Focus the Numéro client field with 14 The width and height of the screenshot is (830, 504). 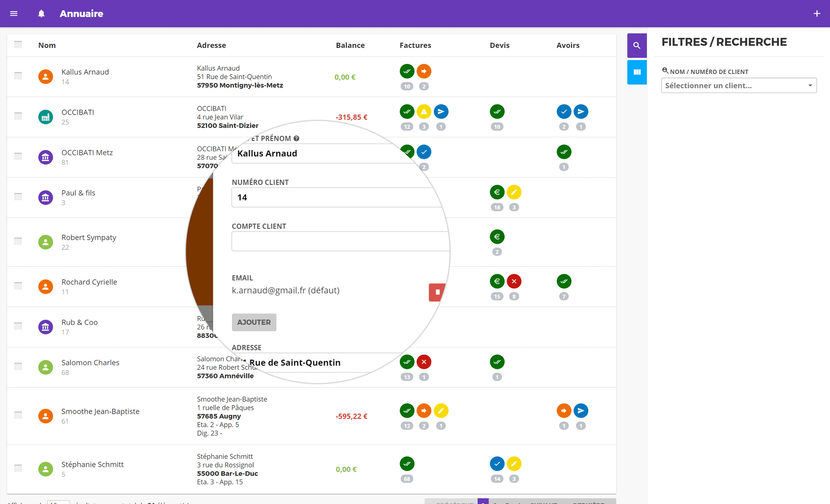(337, 197)
